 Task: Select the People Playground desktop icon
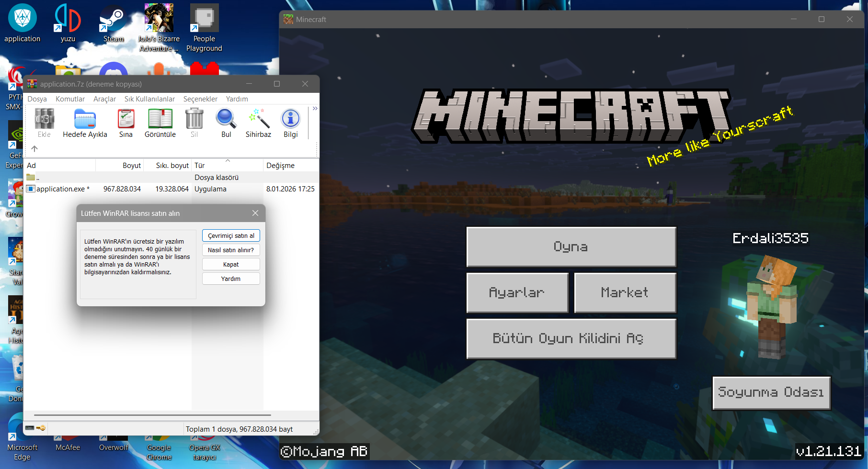click(x=205, y=28)
